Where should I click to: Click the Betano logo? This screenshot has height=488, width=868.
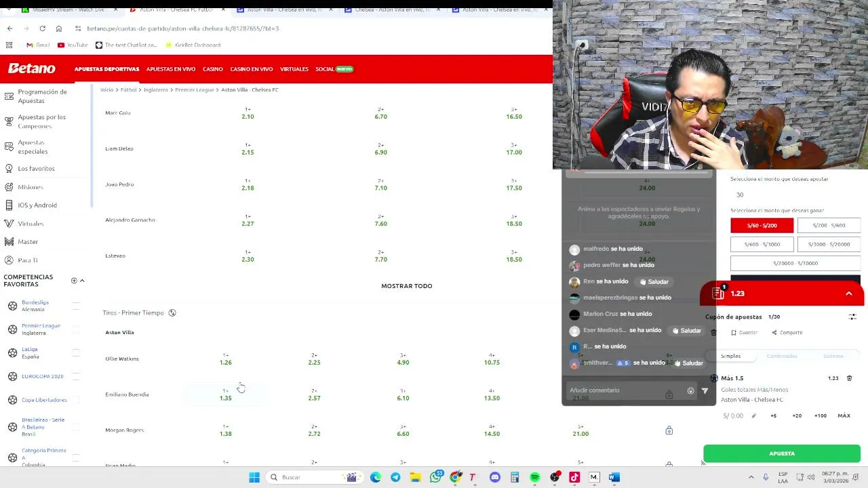[31, 68]
